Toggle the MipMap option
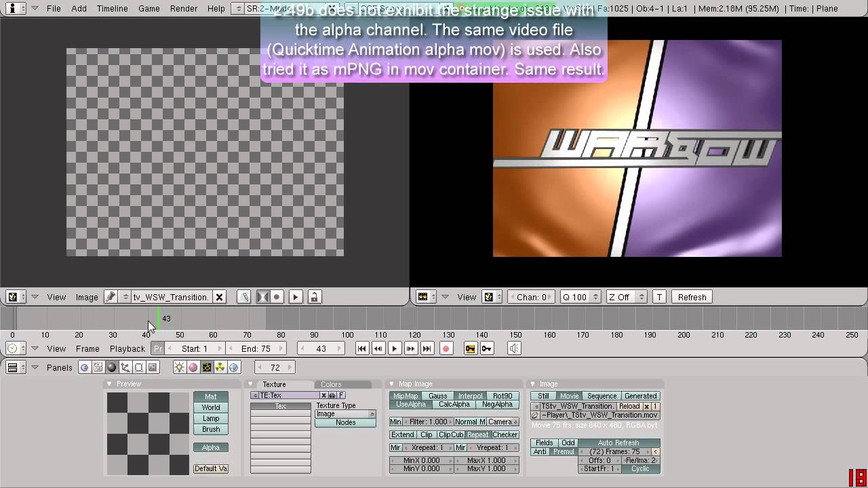This screenshot has height=488, width=868. (406, 396)
